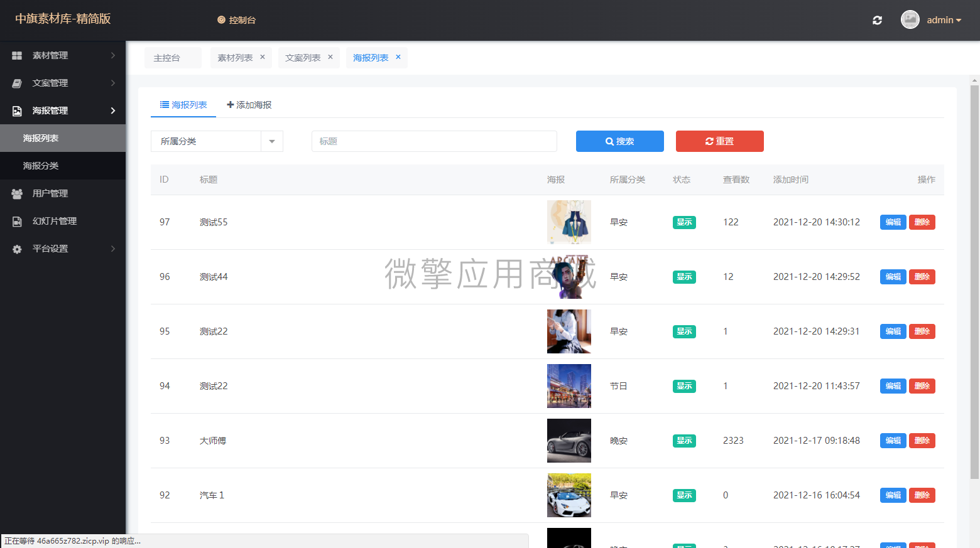This screenshot has height=548, width=980.
Task: Open the admin user dropdown menu
Action: (x=944, y=20)
